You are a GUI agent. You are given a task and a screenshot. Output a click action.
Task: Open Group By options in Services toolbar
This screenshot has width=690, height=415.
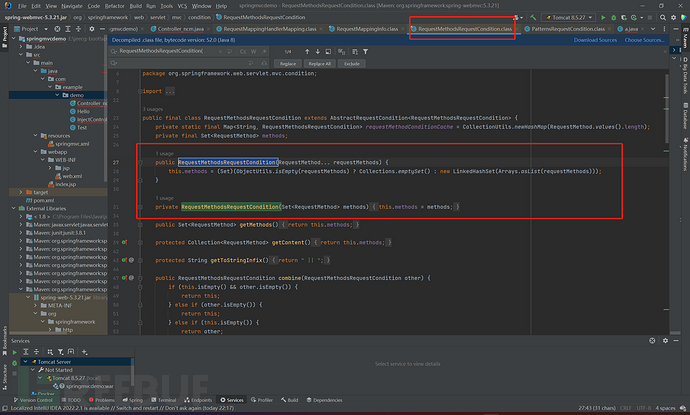[50, 352]
